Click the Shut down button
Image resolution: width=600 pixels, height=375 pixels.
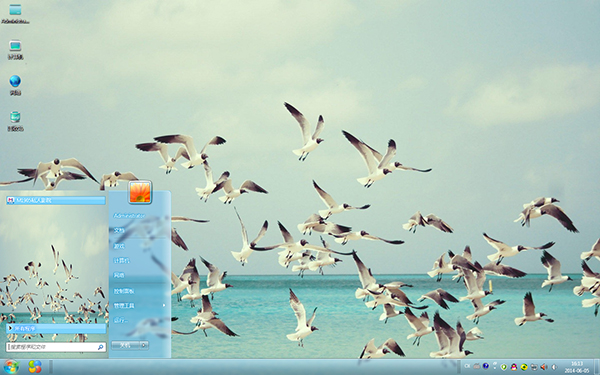(x=126, y=345)
